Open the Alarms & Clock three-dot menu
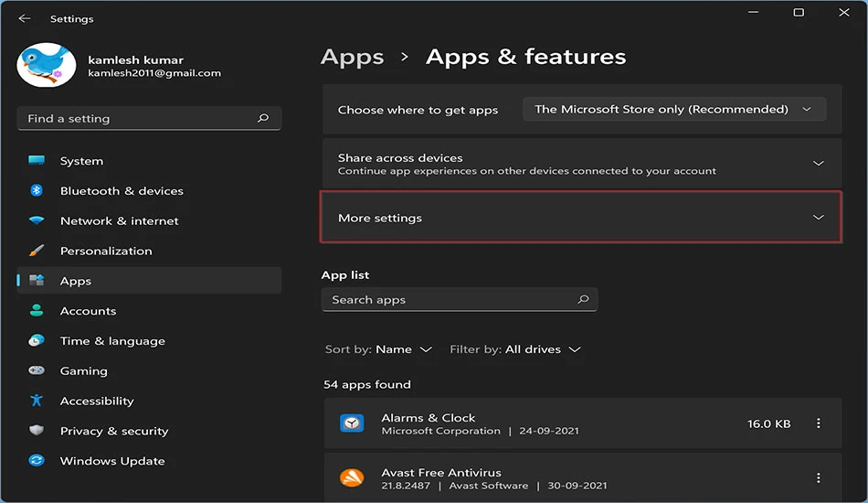This screenshot has width=868, height=503. (818, 423)
